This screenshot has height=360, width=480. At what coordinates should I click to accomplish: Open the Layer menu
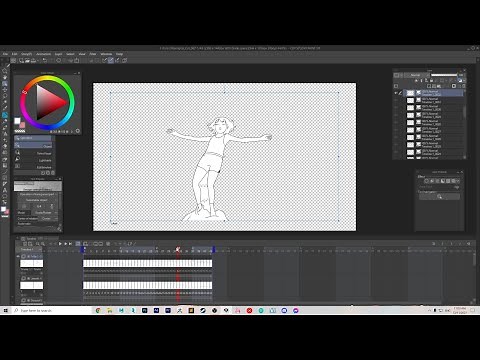[x=58, y=54]
